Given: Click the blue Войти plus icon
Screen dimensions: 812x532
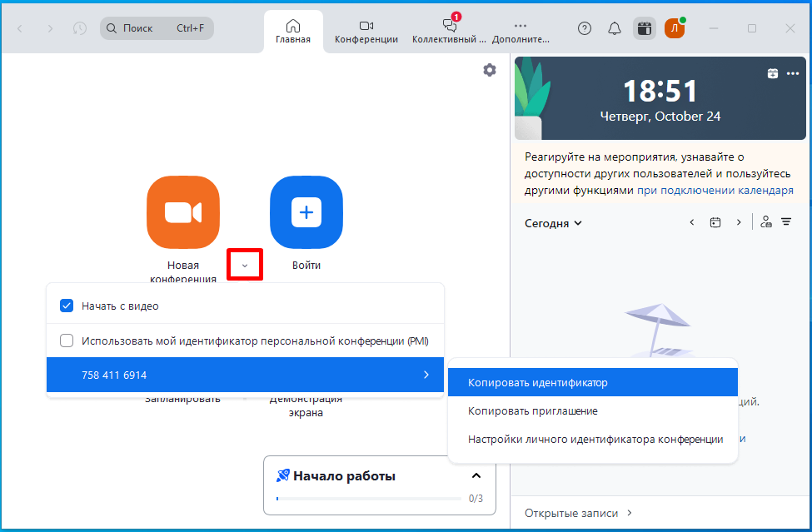Looking at the screenshot, I should point(306,212).
